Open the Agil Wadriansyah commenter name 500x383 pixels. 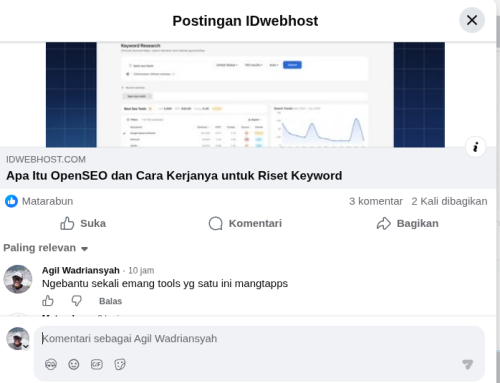pyautogui.click(x=81, y=270)
